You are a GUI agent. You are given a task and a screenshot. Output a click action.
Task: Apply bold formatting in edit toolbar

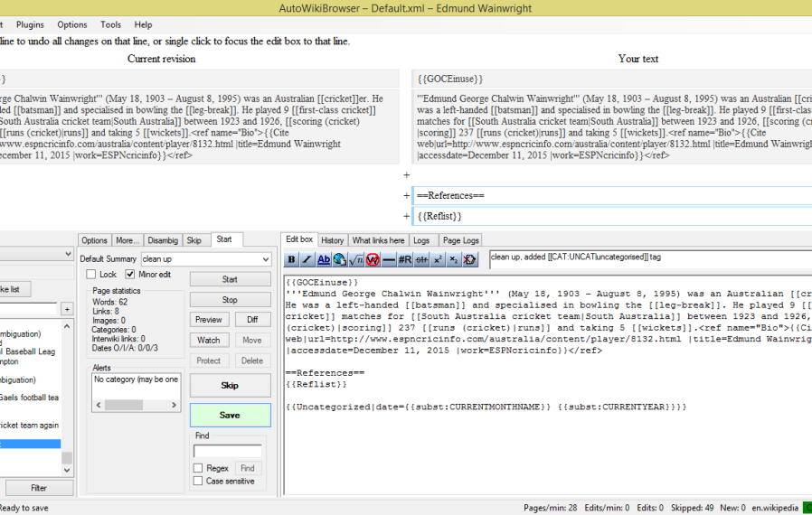pos(291,259)
